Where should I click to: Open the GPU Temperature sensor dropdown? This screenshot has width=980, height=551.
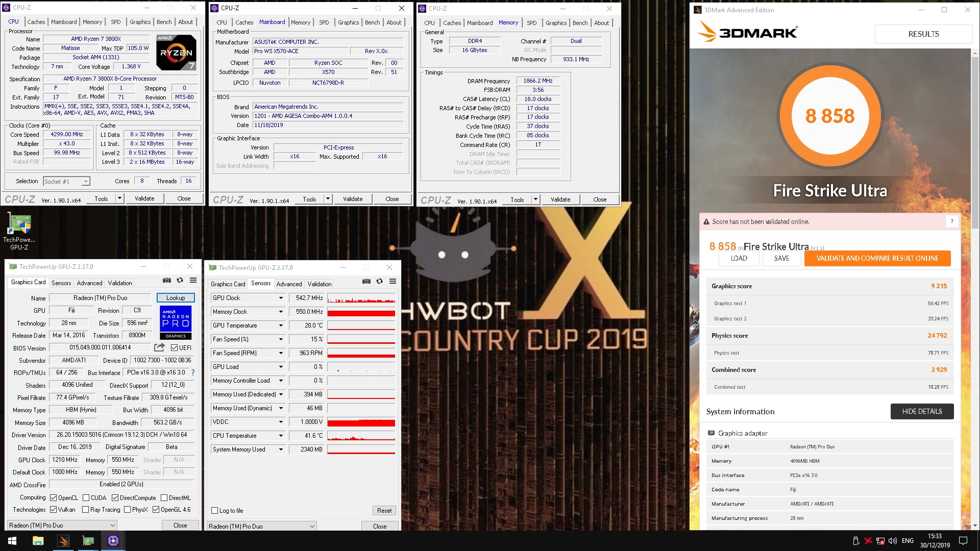click(281, 325)
